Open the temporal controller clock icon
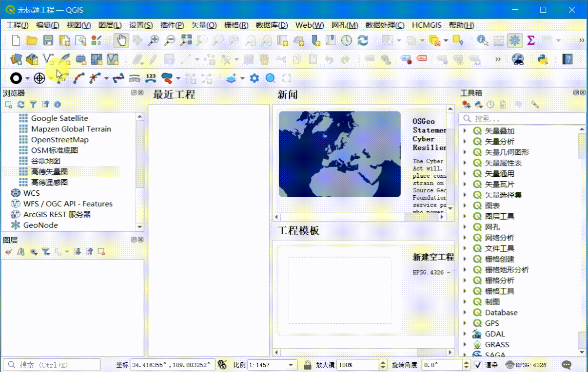This screenshot has width=588, height=372. 347,40
